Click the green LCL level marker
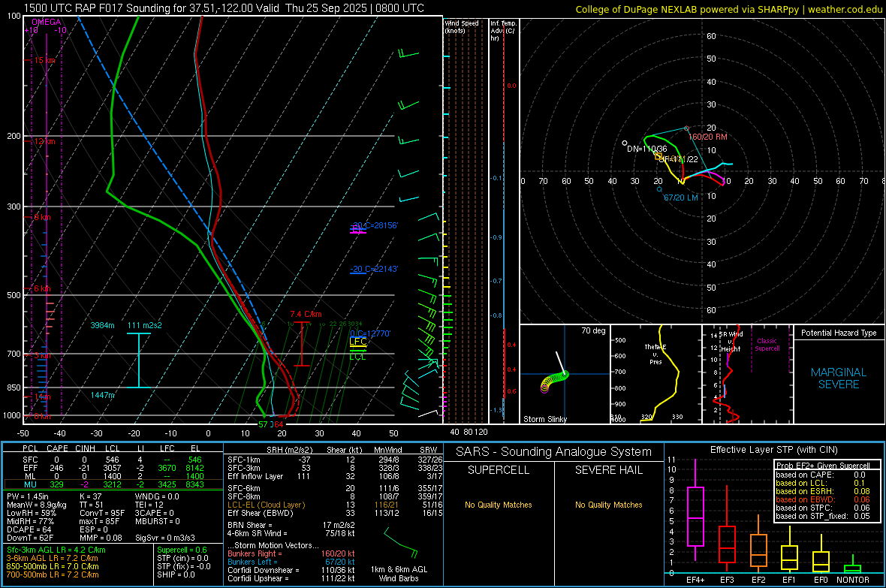The width and height of the screenshot is (886, 588). [357, 356]
